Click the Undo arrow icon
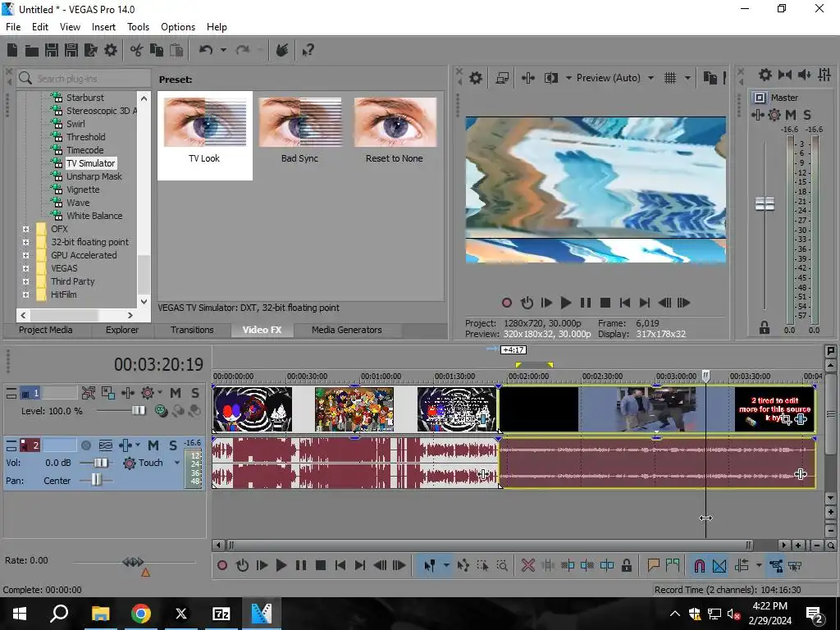Image resolution: width=840 pixels, height=630 pixels. [x=206, y=50]
